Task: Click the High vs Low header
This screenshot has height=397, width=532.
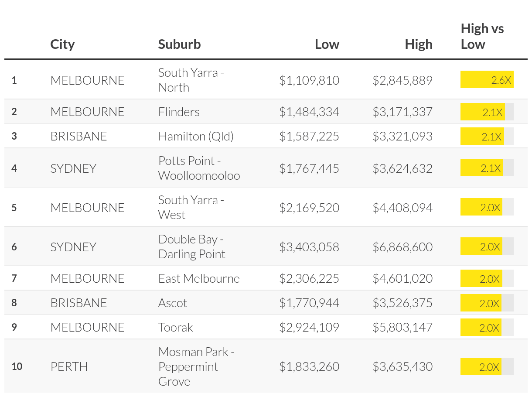Action: 482,36
